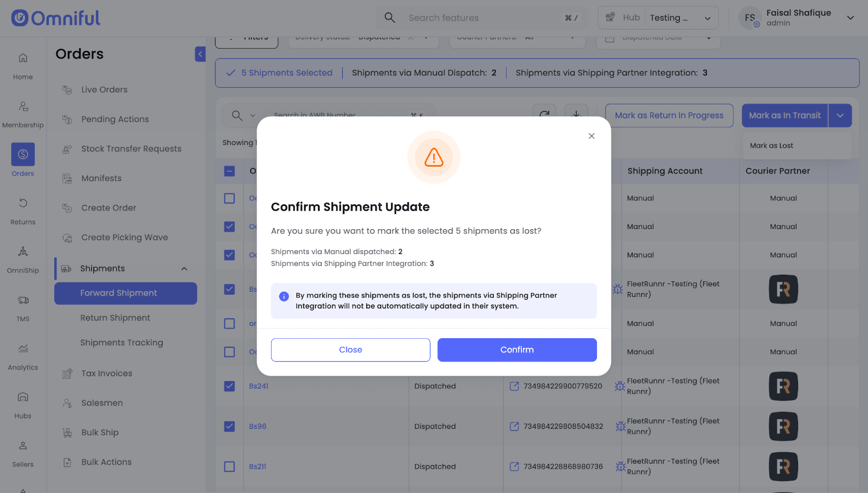Screen dimensions: 868x493
Task: Open the Analytics icon in sidebar
Action: coord(23,349)
